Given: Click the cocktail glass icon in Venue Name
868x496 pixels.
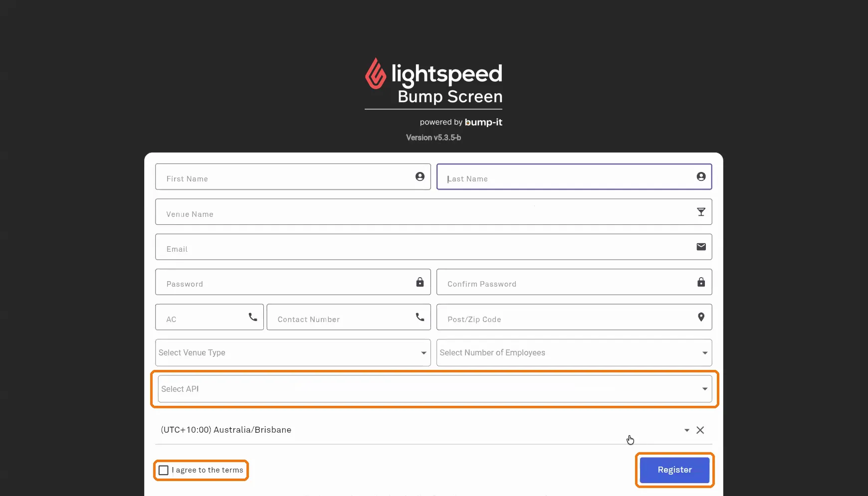Looking at the screenshot, I should [701, 212].
